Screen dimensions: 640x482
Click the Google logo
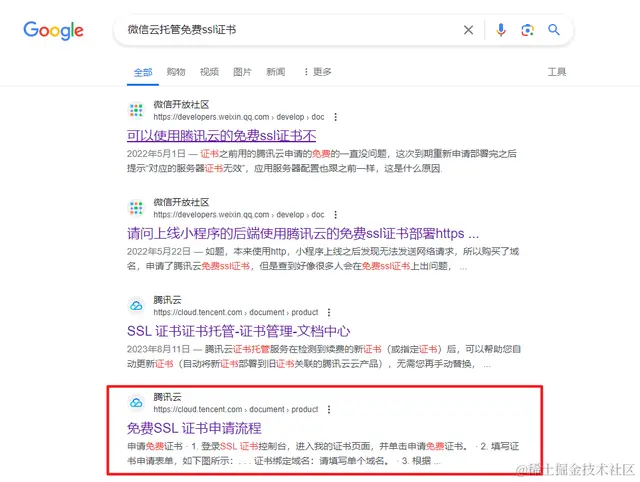pyautogui.click(x=53, y=31)
